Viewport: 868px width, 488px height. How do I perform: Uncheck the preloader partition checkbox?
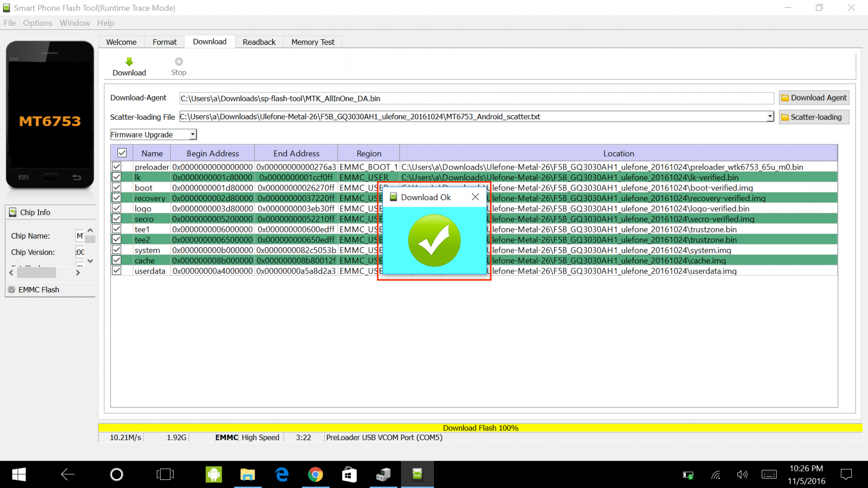tap(117, 167)
